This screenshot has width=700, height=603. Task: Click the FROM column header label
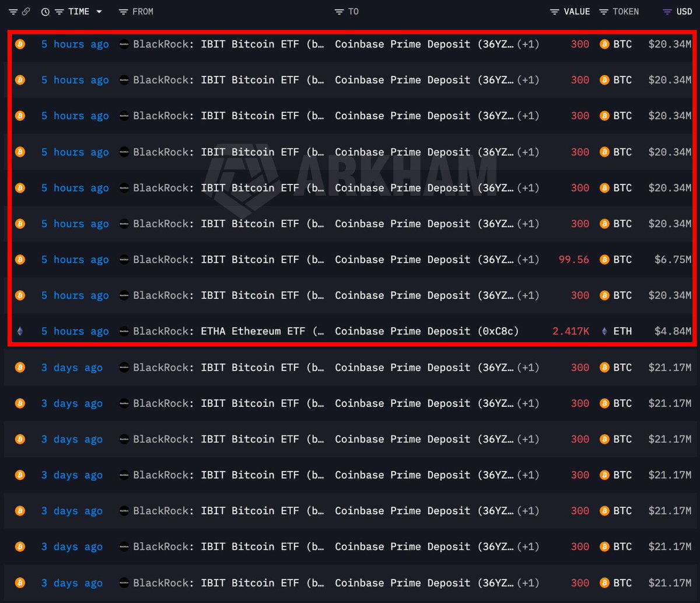click(x=143, y=12)
